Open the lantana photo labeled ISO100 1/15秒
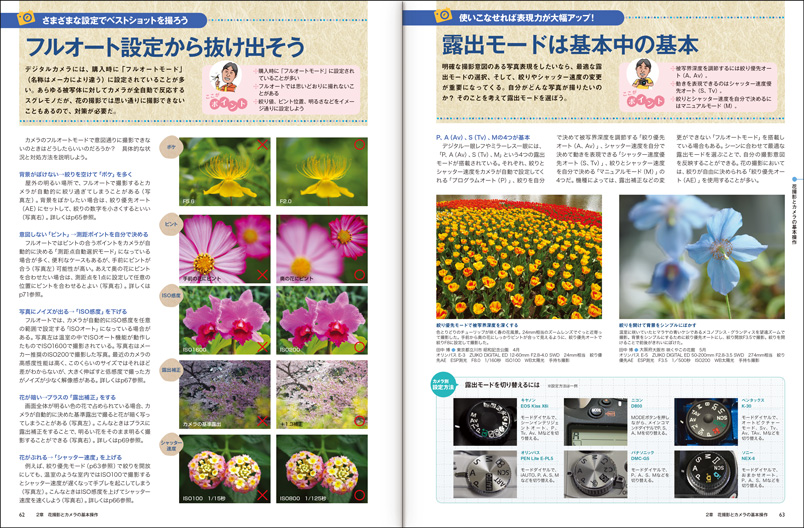 coord(225,469)
